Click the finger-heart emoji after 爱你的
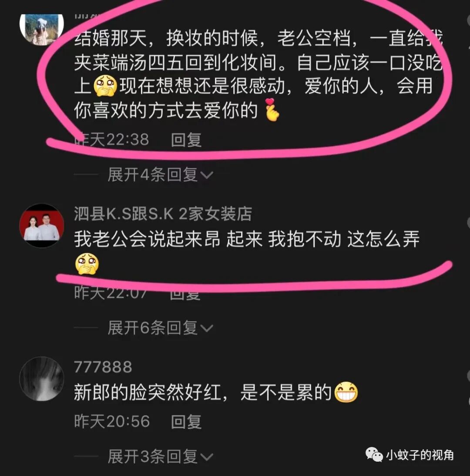The height and width of the screenshot is (476, 470). [x=272, y=110]
